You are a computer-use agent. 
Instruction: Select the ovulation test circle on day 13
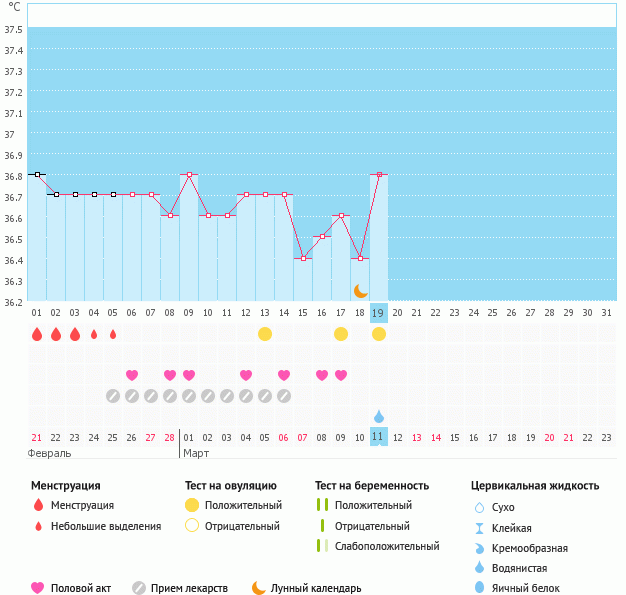[265, 334]
